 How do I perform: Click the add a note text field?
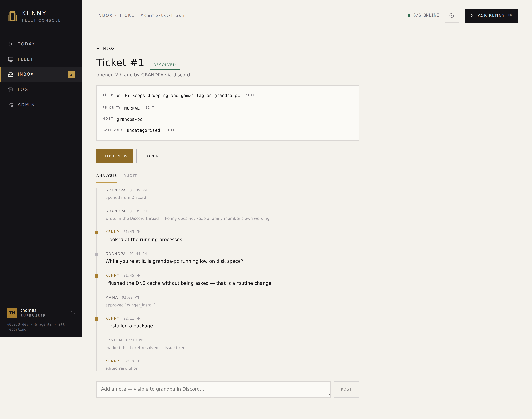pyautogui.click(x=214, y=389)
